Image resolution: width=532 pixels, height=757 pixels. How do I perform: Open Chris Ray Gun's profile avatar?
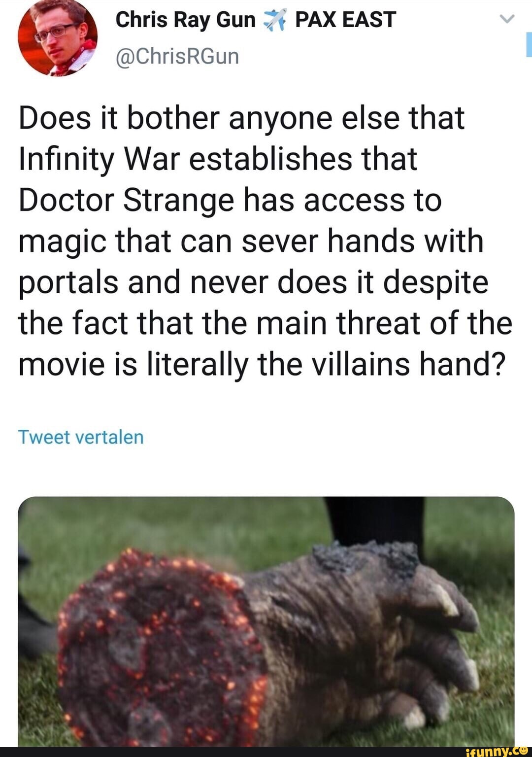pyautogui.click(x=57, y=38)
